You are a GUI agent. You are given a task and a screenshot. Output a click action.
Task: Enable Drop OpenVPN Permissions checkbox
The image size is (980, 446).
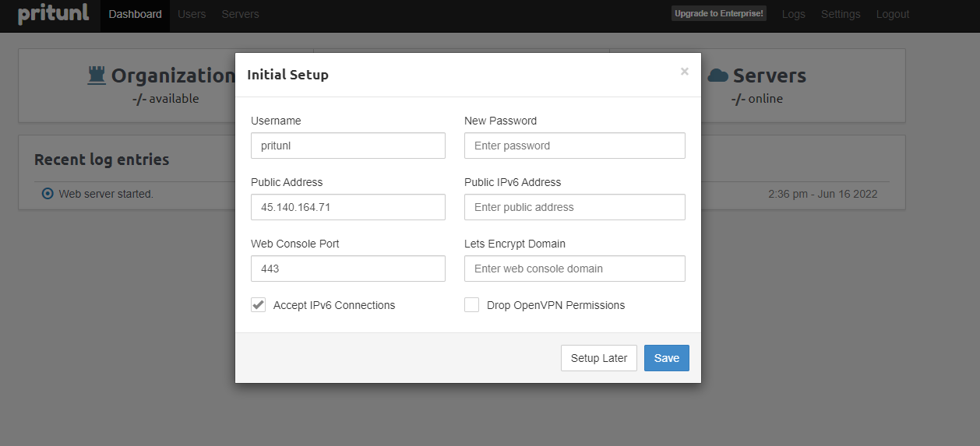point(471,305)
